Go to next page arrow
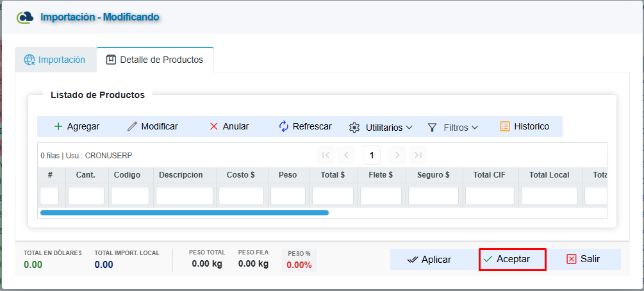The width and height of the screenshot is (644, 291). click(x=397, y=155)
